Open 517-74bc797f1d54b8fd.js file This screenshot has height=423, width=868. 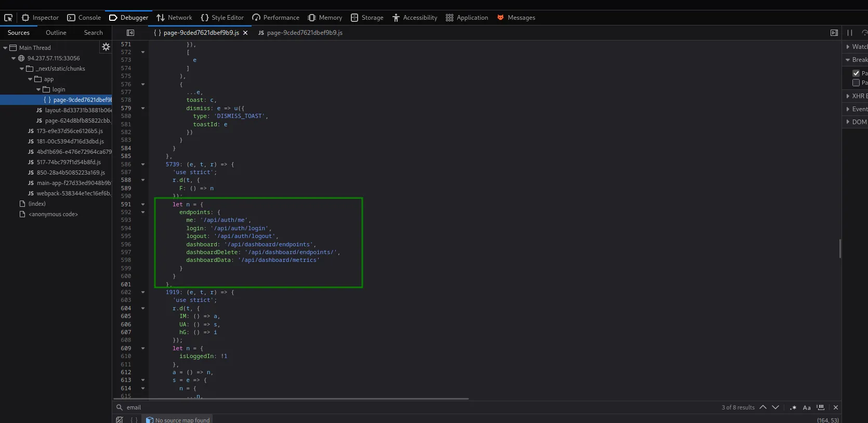point(64,162)
